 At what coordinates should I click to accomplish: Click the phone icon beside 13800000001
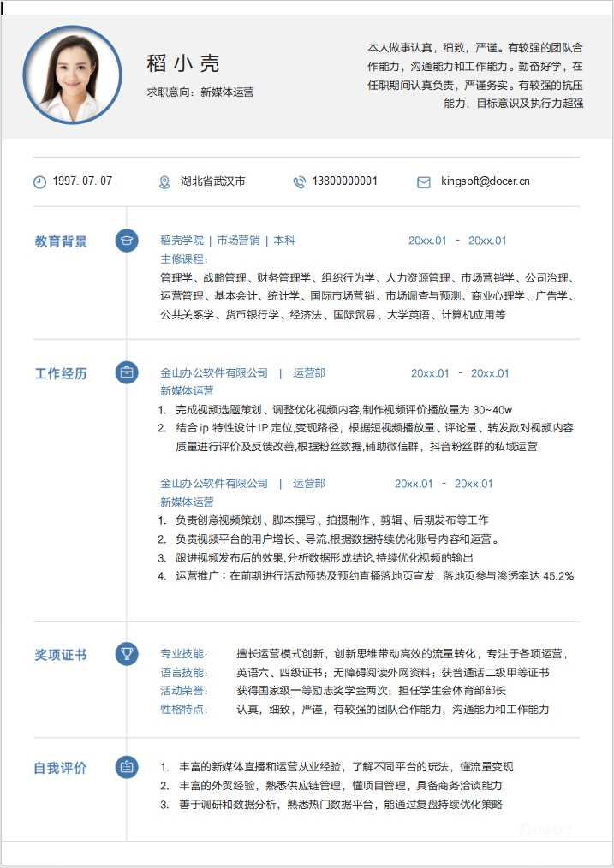[x=299, y=182]
